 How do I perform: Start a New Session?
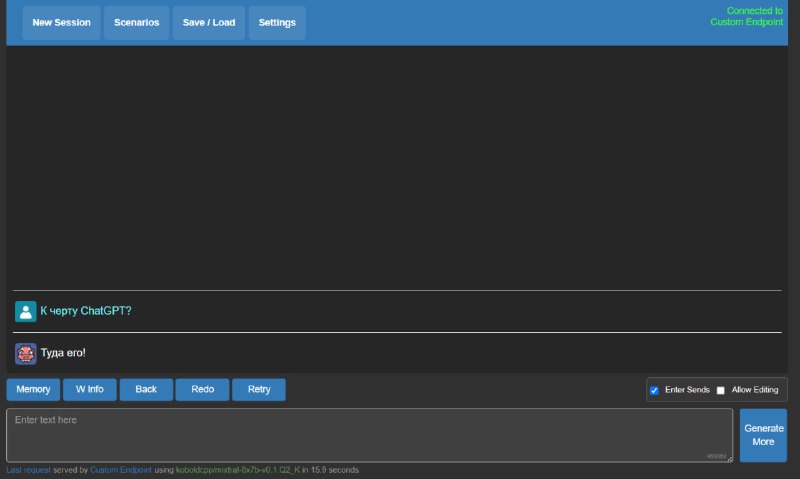[61, 22]
